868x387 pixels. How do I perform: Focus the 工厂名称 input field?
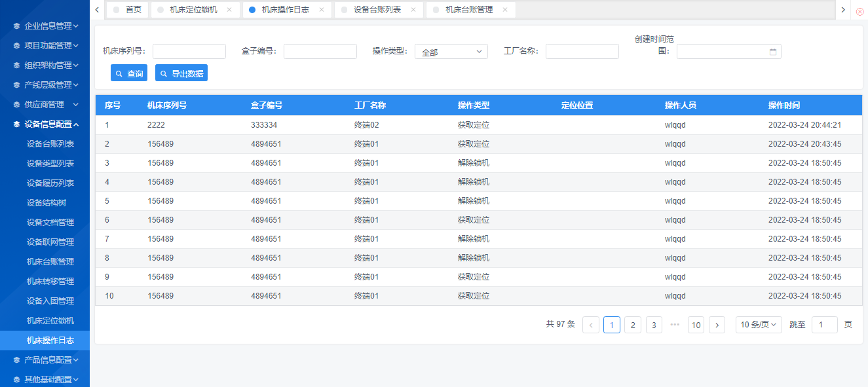click(582, 52)
